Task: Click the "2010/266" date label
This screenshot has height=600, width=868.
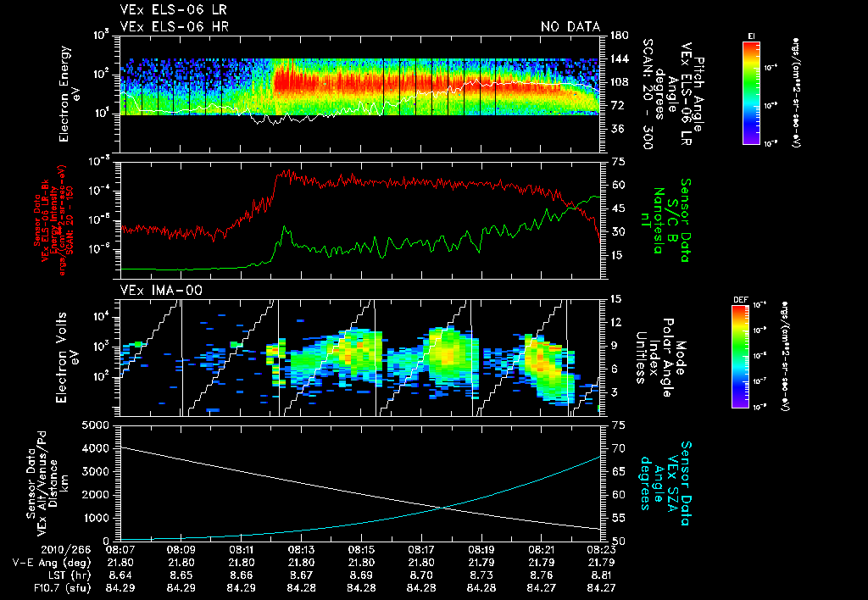Action: click(65, 550)
